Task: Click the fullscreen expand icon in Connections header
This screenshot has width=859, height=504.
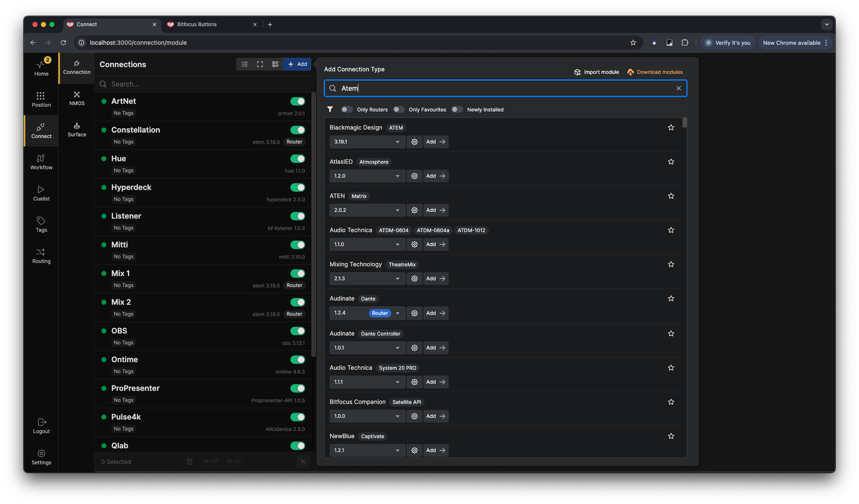Action: point(260,64)
